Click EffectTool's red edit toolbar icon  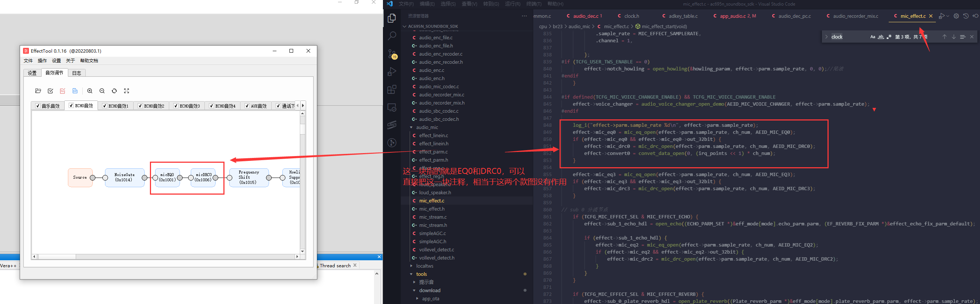click(63, 91)
